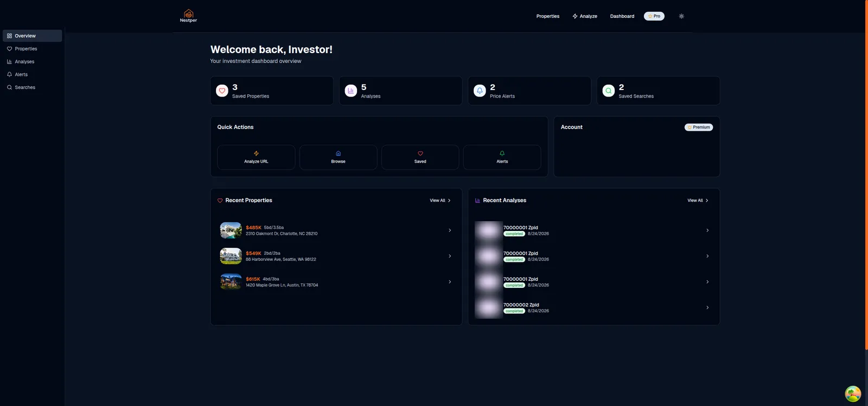Screen dimensions: 868x406
Task: Open Dashboard in the top navigation
Action: (622, 16)
